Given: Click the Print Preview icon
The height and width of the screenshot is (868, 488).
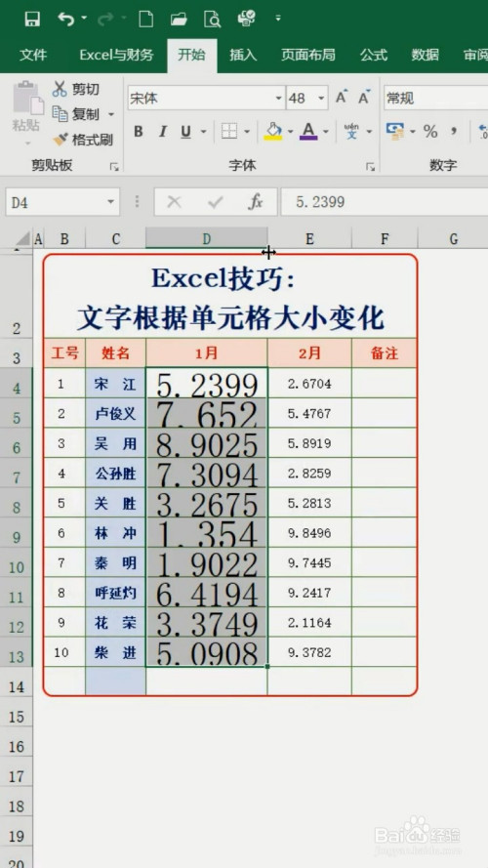Looking at the screenshot, I should click(x=212, y=20).
